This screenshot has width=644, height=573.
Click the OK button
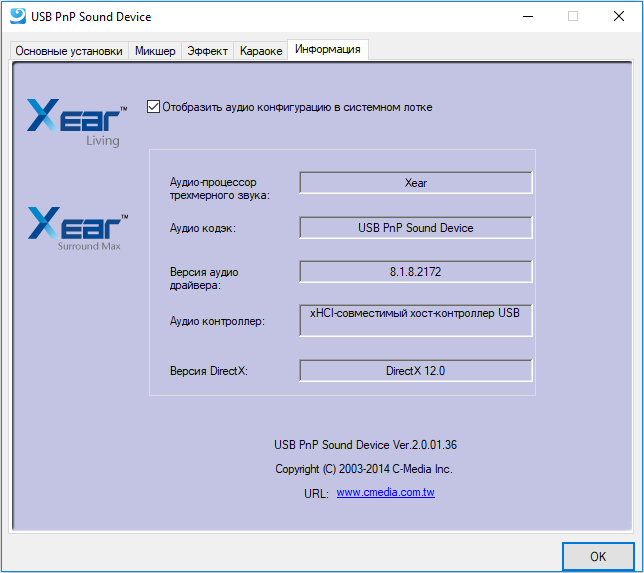[598, 556]
